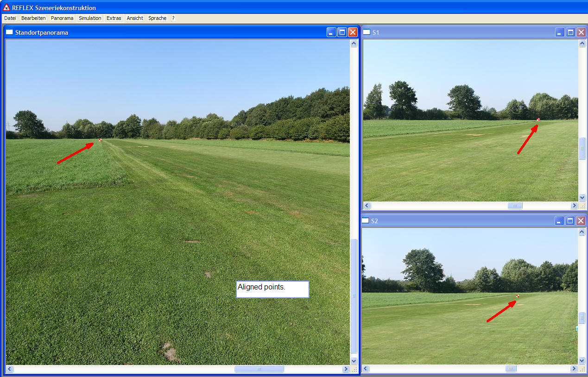Maximize the Standortpanorama window
Screen dimensions: 588x377
click(x=342, y=32)
